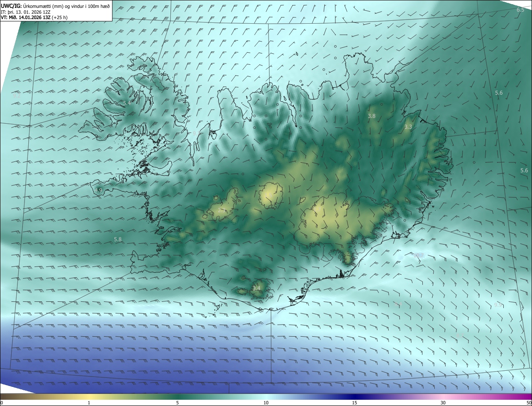The image size is (532, 406).
Task: Click the 5 tick on the color scale
Action: point(177,403)
